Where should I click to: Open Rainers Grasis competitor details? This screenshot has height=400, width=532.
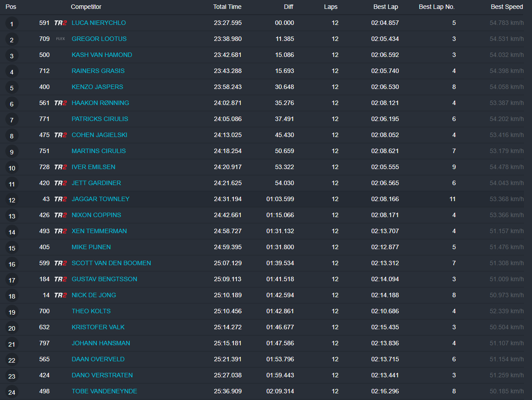[98, 71]
